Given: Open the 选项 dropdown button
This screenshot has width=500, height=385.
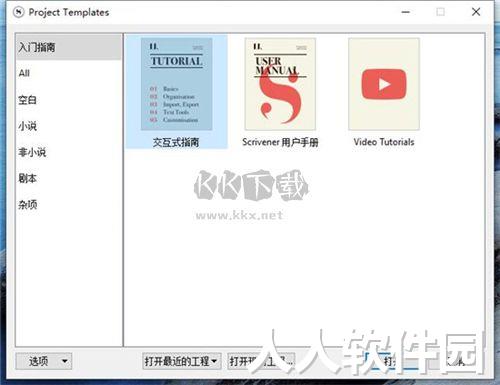Looking at the screenshot, I should point(44,361).
